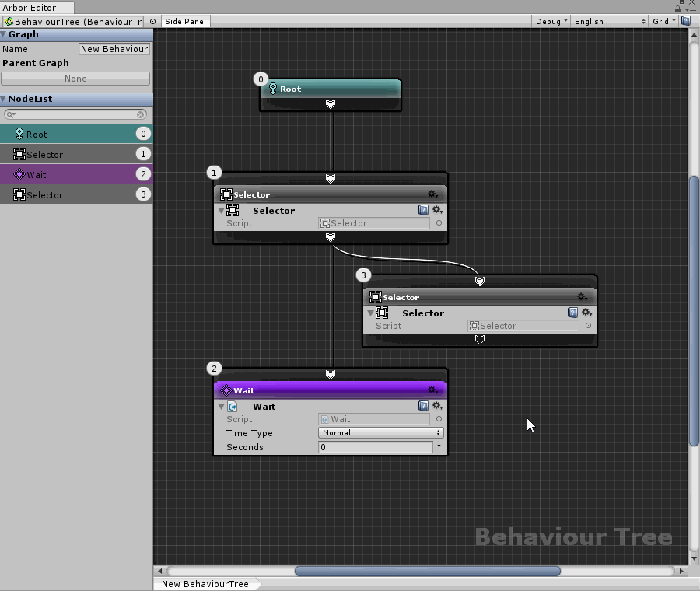Click the Root icon in NodeList
The image size is (700, 591).
(x=19, y=134)
